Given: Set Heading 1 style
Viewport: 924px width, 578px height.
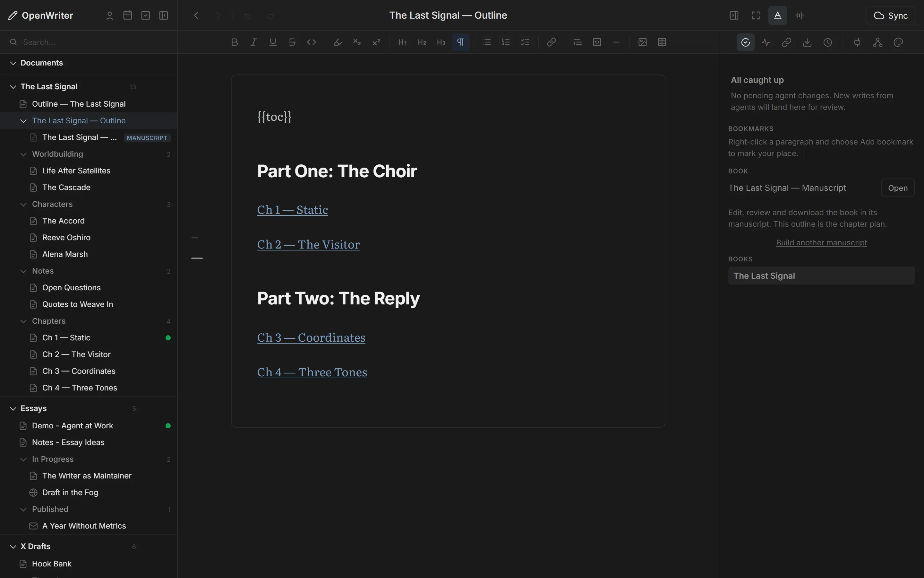Looking at the screenshot, I should (x=402, y=42).
